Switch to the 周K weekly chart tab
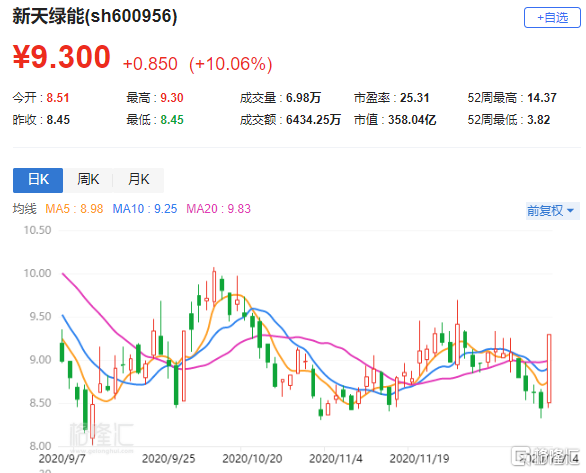 pyautogui.click(x=88, y=180)
